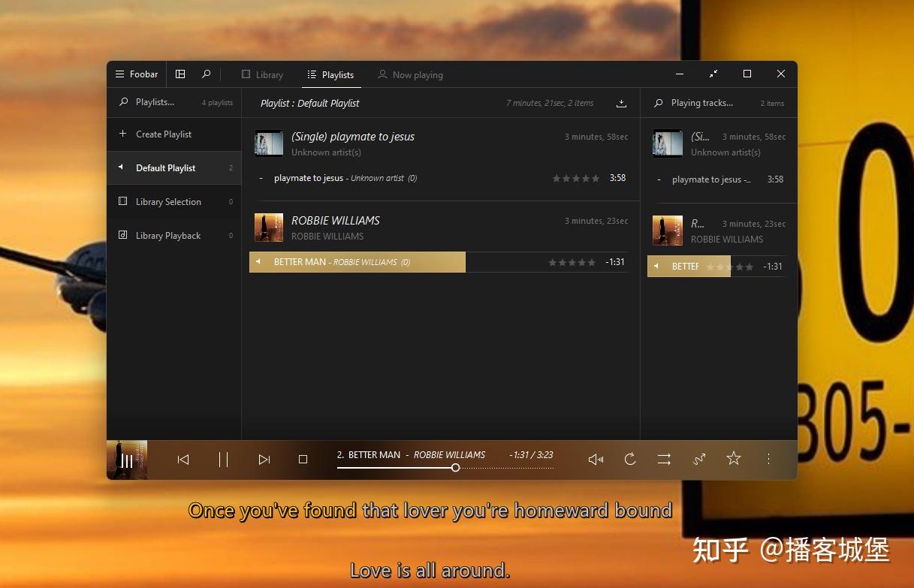Image resolution: width=914 pixels, height=588 pixels.
Task: Open the Foobar hamburger menu
Action: [120, 74]
